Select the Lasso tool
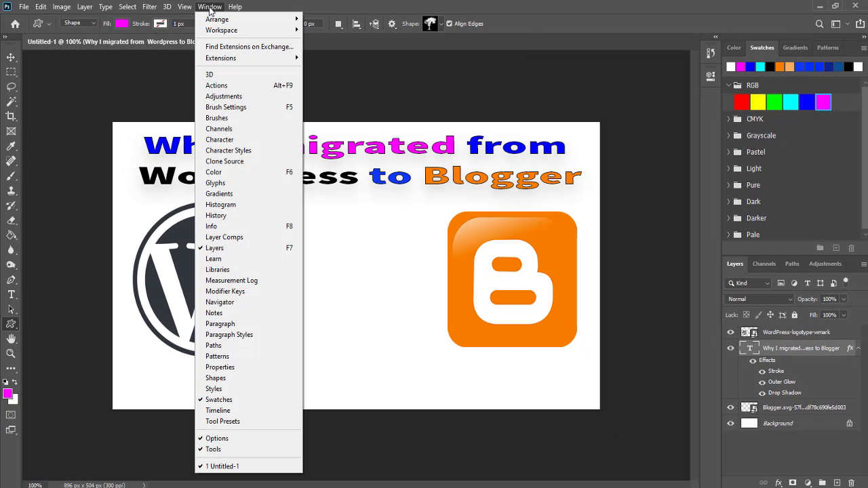The height and width of the screenshot is (488, 868). [11, 87]
